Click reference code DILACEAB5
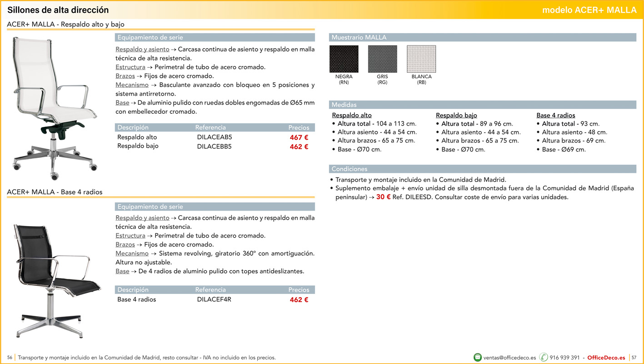 coord(214,137)
